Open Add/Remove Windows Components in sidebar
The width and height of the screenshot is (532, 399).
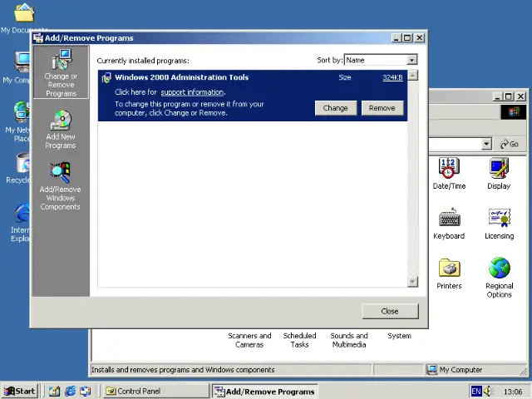pyautogui.click(x=61, y=186)
